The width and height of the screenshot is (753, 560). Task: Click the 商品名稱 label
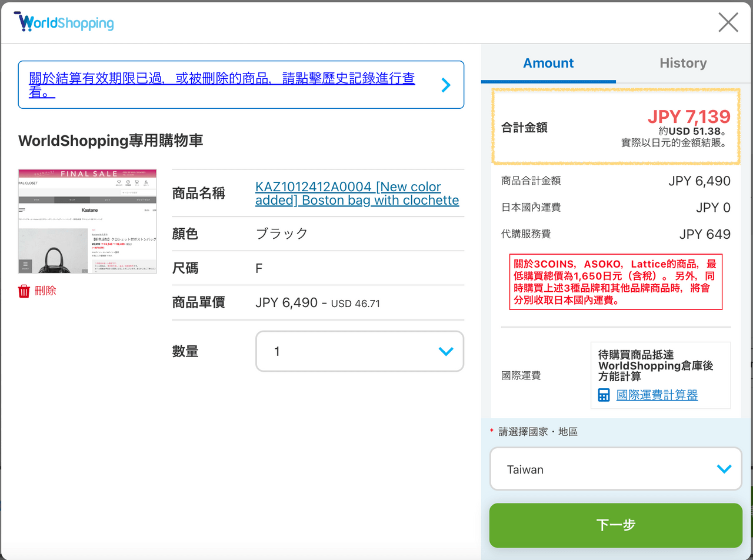(x=198, y=194)
